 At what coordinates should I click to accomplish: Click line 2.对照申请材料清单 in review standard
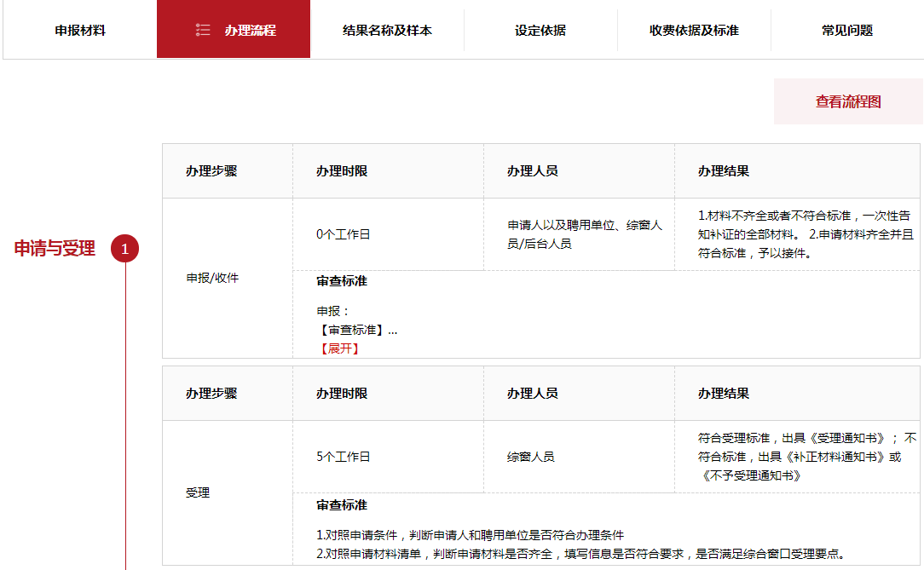pyautogui.click(x=582, y=554)
